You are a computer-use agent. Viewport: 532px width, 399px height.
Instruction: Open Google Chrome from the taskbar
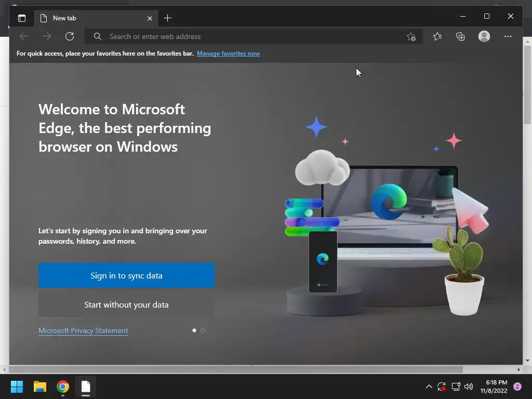coord(63,387)
